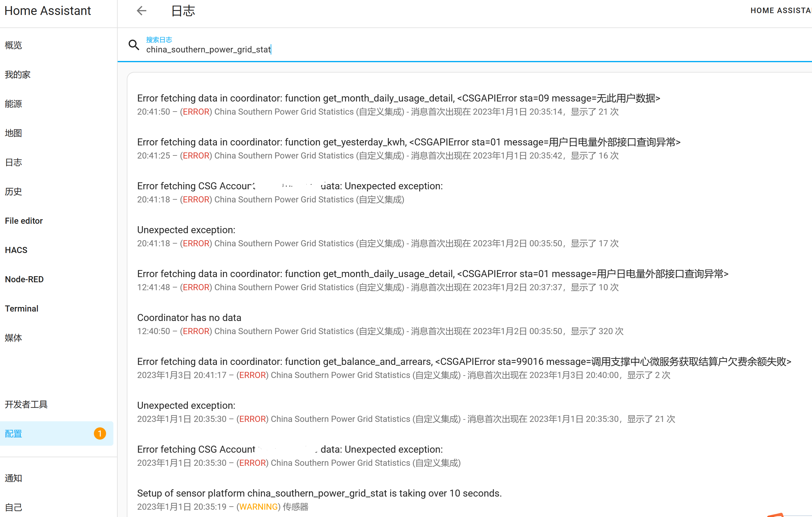Viewport: 812px width, 517px height.
Task: Open 开发者工具 (Developer tools)
Action: click(26, 404)
